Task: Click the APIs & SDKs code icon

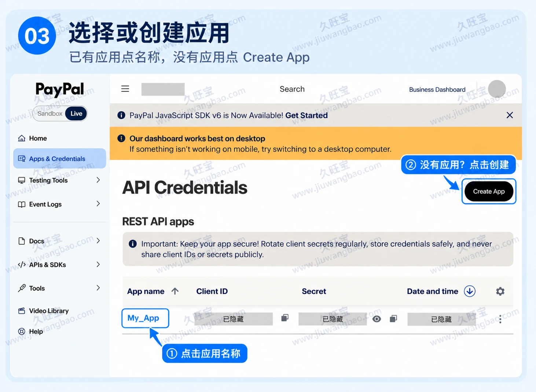Action: (x=22, y=265)
